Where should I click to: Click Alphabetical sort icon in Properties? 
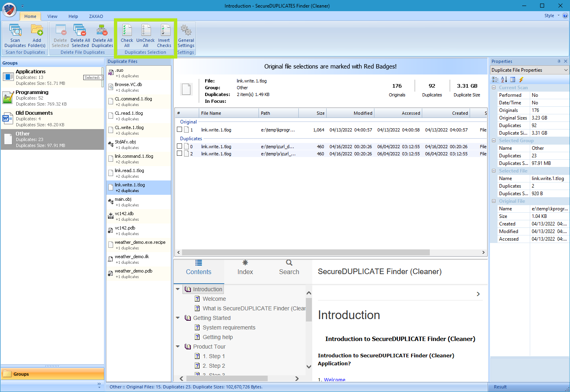click(x=504, y=80)
